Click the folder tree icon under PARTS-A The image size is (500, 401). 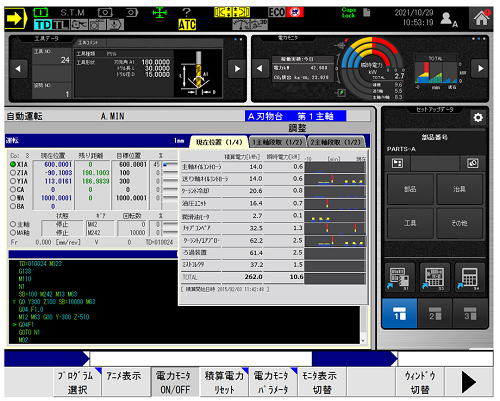coord(397,163)
